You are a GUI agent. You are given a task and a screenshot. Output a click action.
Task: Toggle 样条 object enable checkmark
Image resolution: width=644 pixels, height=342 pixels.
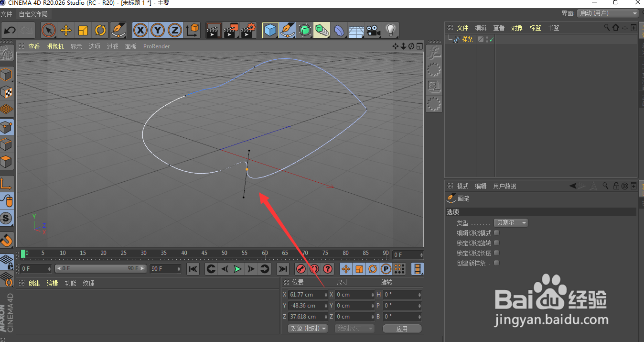click(491, 40)
